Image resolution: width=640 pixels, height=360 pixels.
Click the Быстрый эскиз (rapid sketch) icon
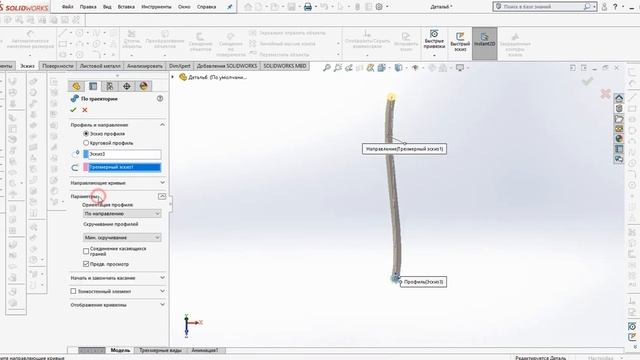pos(460,42)
